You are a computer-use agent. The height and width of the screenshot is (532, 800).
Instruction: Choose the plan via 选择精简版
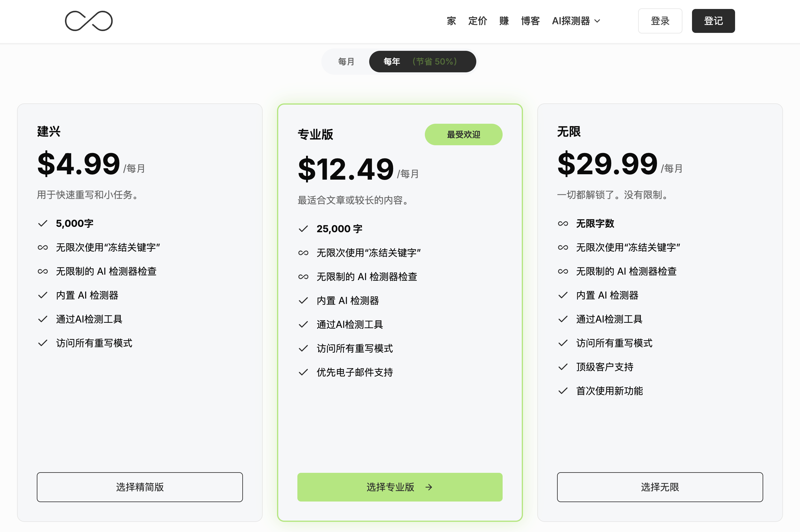[x=140, y=487]
